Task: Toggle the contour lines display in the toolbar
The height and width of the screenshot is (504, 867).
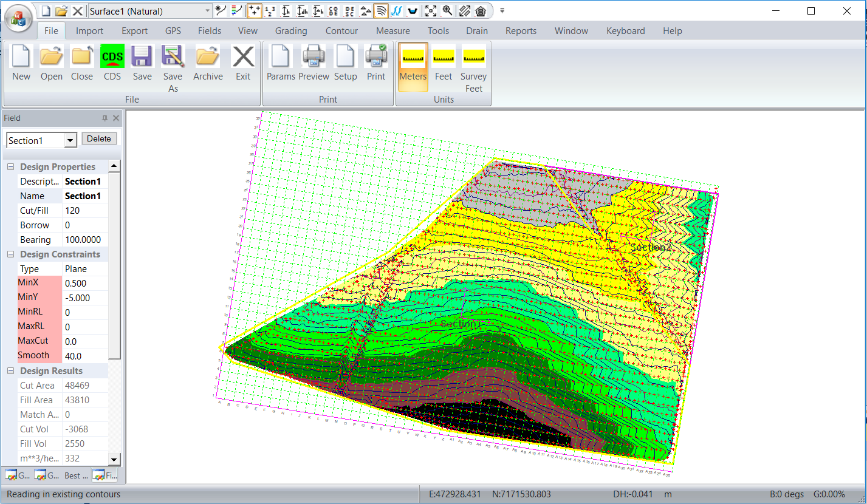Action: [381, 11]
